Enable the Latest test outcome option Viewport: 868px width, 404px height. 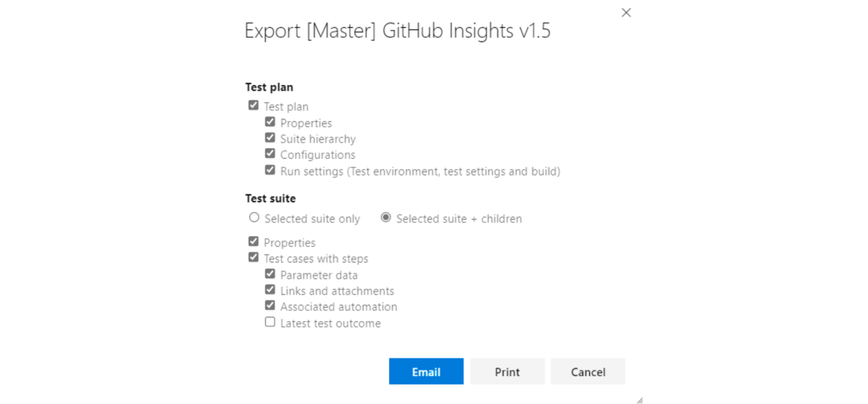tap(270, 322)
